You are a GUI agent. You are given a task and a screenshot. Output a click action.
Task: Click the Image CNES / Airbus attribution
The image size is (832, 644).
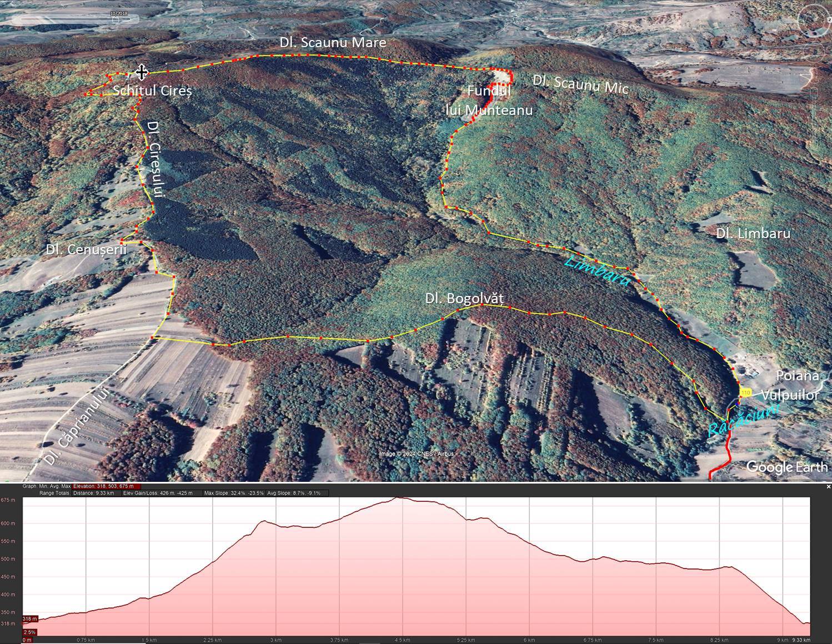click(x=416, y=454)
